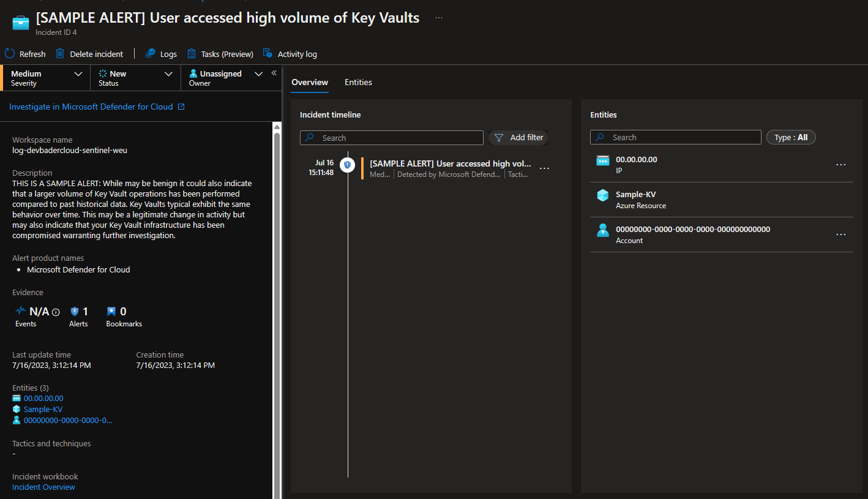Click the Incident timeline search field

click(392, 138)
